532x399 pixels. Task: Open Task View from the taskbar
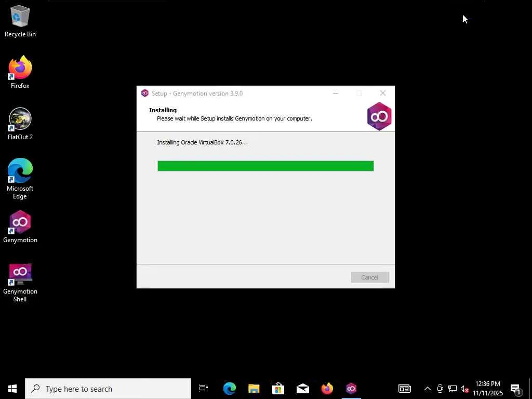pos(204,389)
